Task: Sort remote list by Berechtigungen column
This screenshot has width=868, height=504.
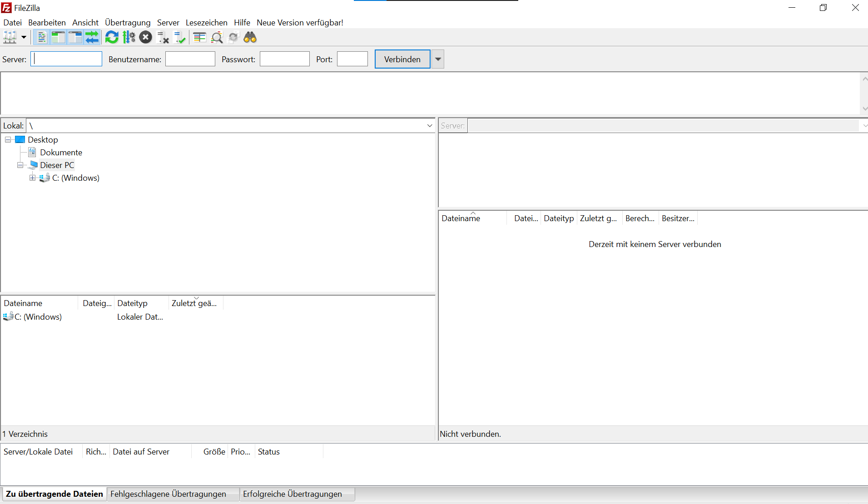Action: coord(640,218)
